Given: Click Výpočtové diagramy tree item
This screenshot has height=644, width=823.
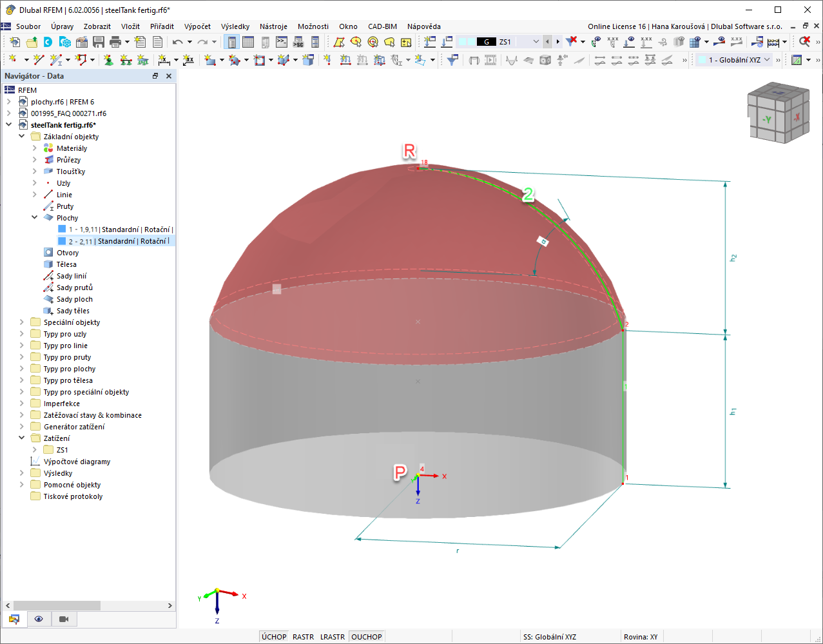Looking at the screenshot, I should coord(77,462).
